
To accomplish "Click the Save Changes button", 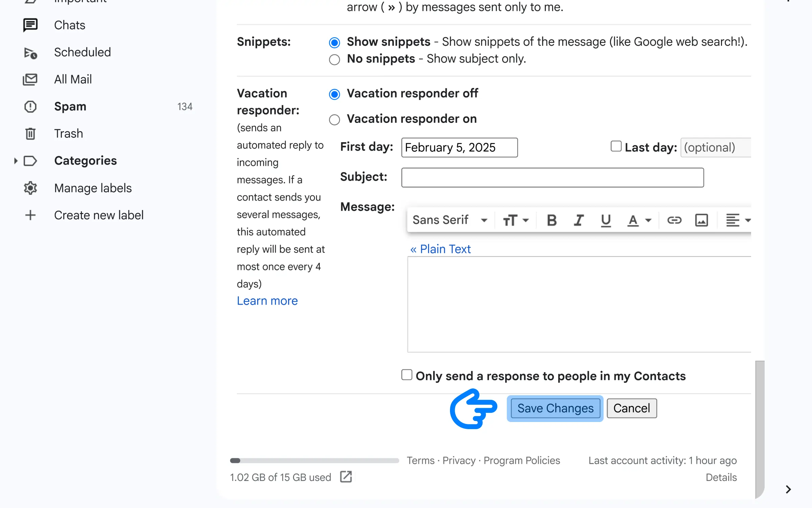I will pyautogui.click(x=555, y=408).
